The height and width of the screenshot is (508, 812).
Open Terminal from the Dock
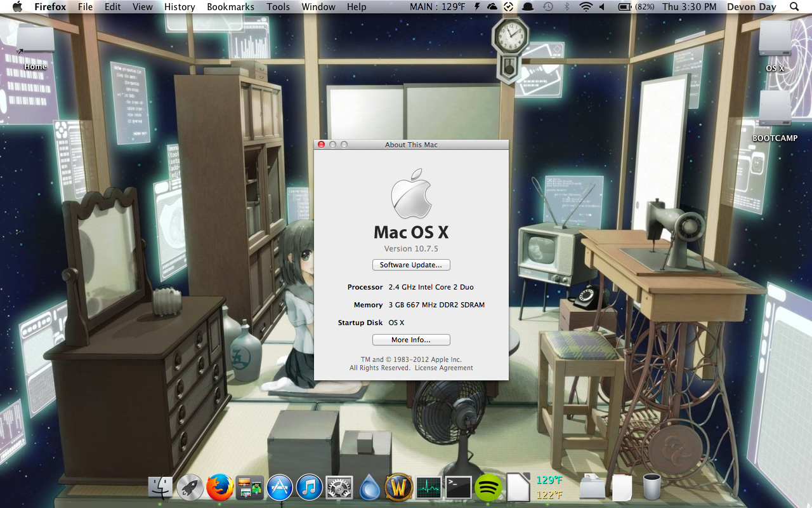[x=458, y=488]
